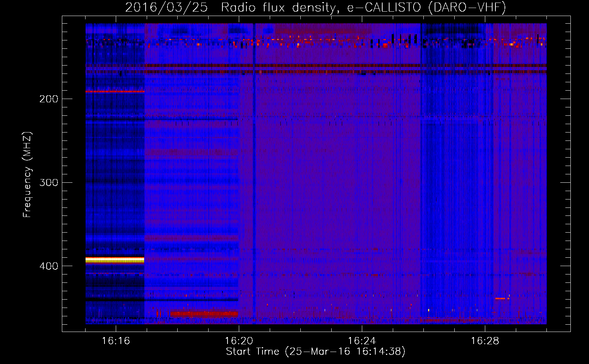Click the 16:28 time tick label
The width and height of the screenshot is (589, 364).
point(485,341)
